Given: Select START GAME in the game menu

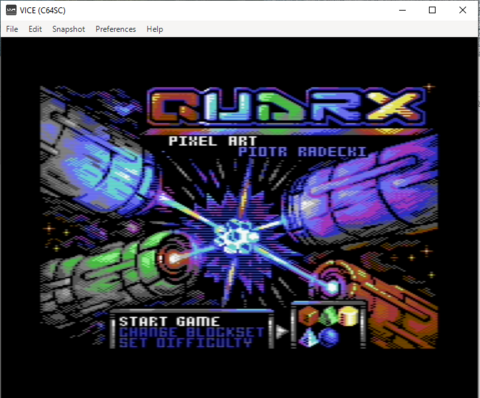Looking at the screenshot, I should click(x=169, y=322).
